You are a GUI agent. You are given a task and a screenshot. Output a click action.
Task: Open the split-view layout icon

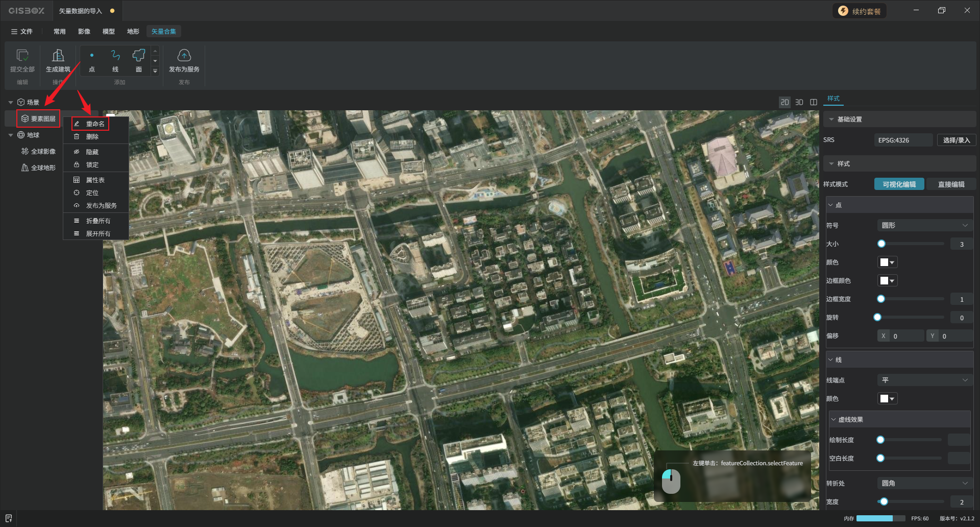point(814,102)
